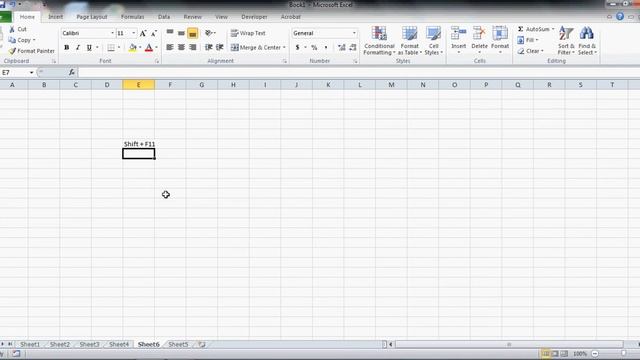Open the Calibri font name dropdown

click(x=112, y=33)
